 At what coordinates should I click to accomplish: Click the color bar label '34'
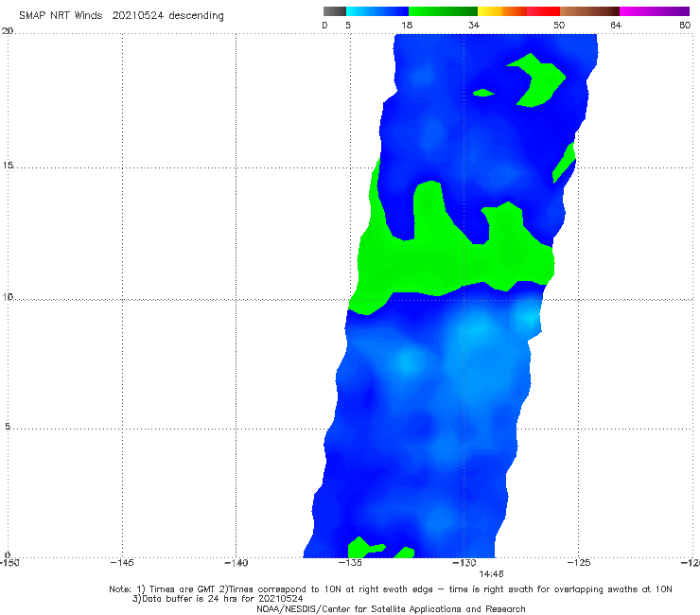coord(474,26)
